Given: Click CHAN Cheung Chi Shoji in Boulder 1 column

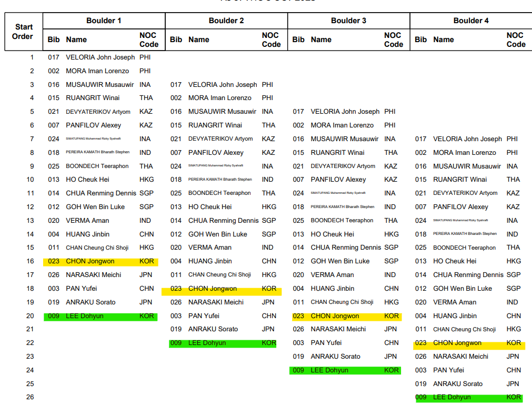Looking at the screenshot, I should click(97, 248).
